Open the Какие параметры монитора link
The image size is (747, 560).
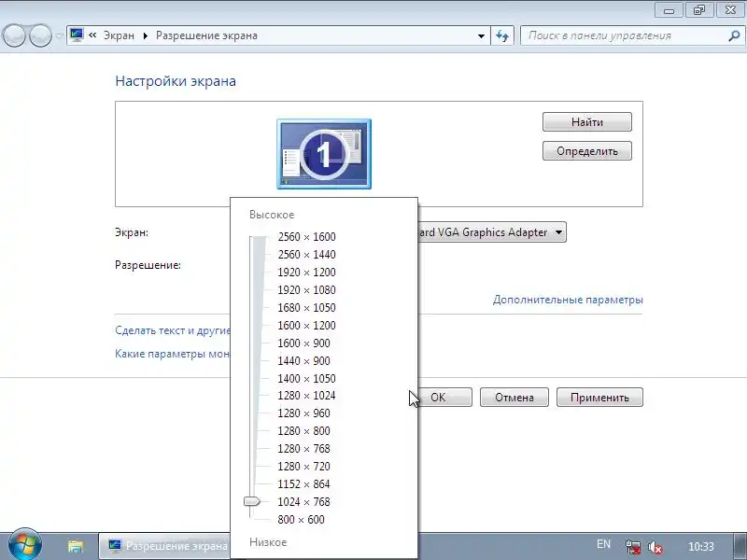point(173,354)
